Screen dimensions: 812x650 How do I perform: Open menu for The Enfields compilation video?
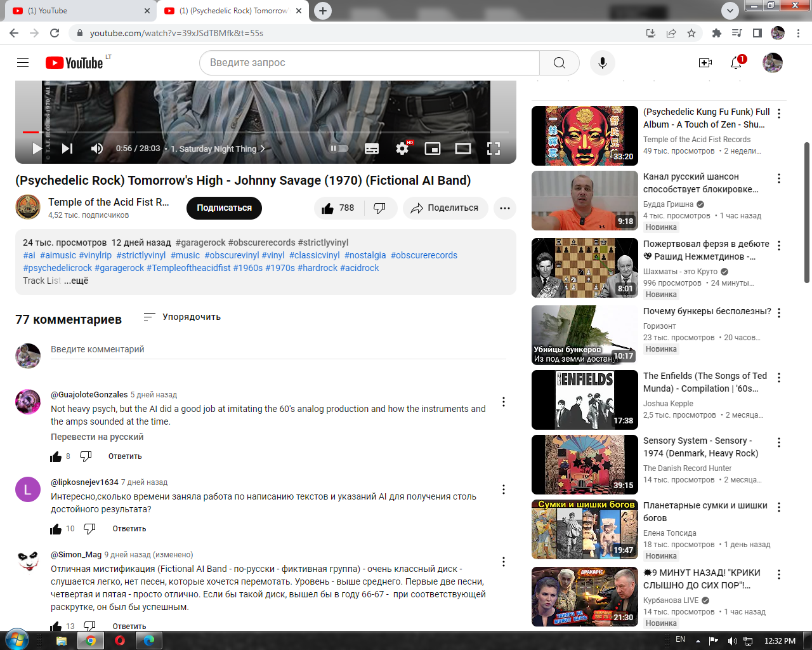pyautogui.click(x=779, y=378)
